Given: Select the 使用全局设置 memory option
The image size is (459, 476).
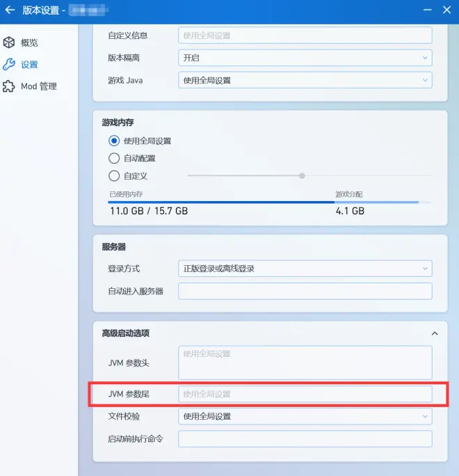Looking at the screenshot, I should point(115,141).
